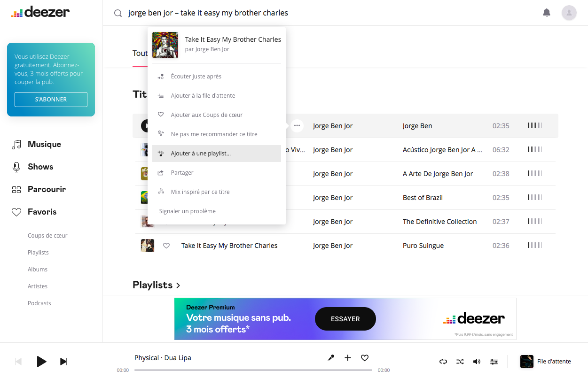Screen dimensions: 588x378
Task: Select Écouter juste après
Action: click(217, 77)
